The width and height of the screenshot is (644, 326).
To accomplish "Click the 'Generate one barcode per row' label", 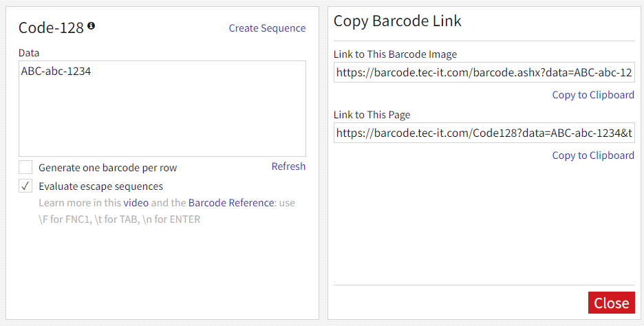I will 107,168.
